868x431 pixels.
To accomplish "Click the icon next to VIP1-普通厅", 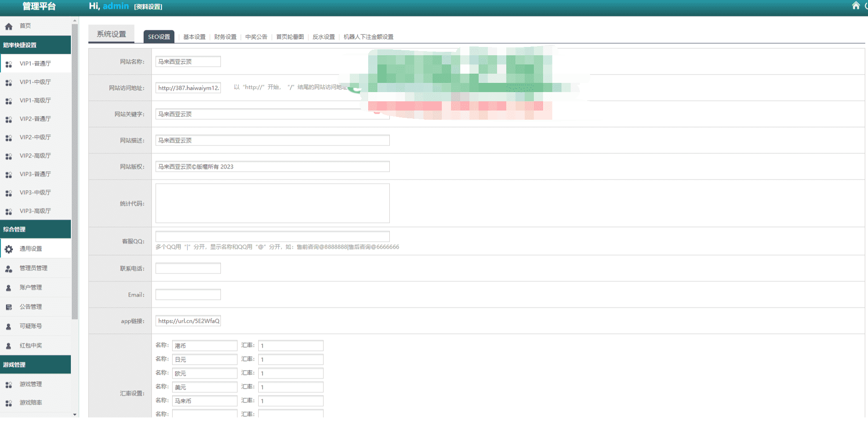I will (9, 64).
